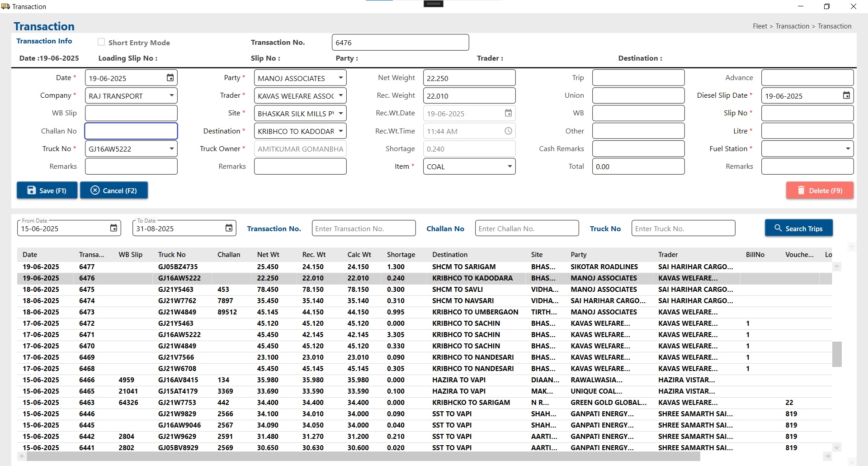Click grid scroll-right arrow
Viewport: 868px width, 466px height.
tap(827, 456)
